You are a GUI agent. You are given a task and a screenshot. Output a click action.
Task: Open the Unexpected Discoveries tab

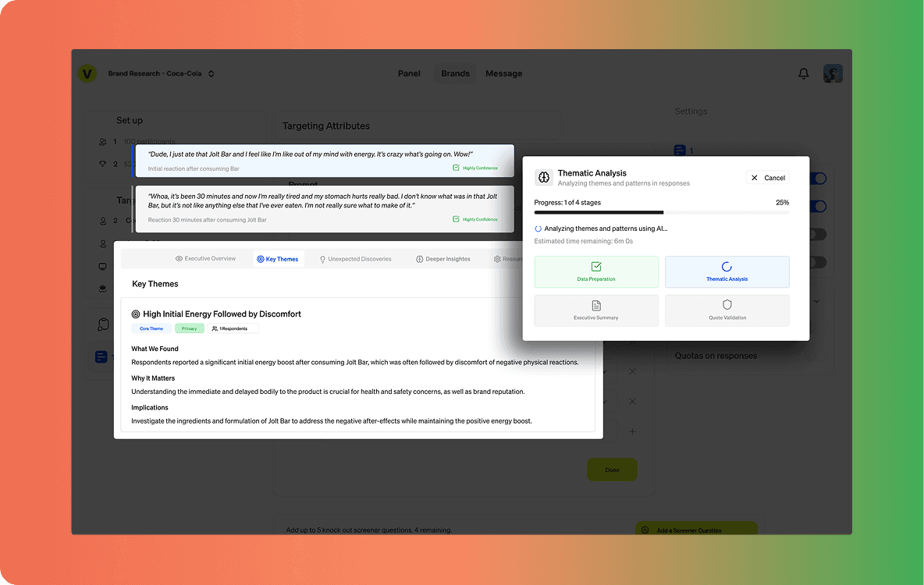[355, 259]
